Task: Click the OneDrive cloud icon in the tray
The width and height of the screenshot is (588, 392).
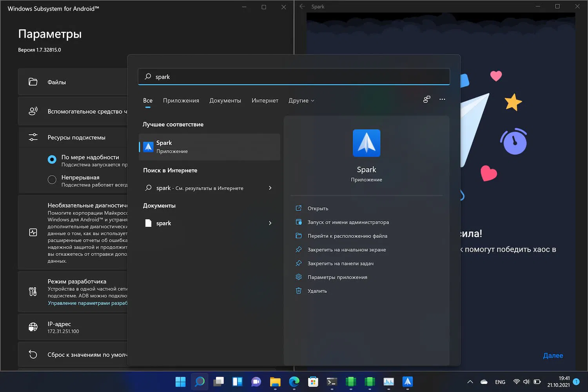Action: click(x=484, y=382)
